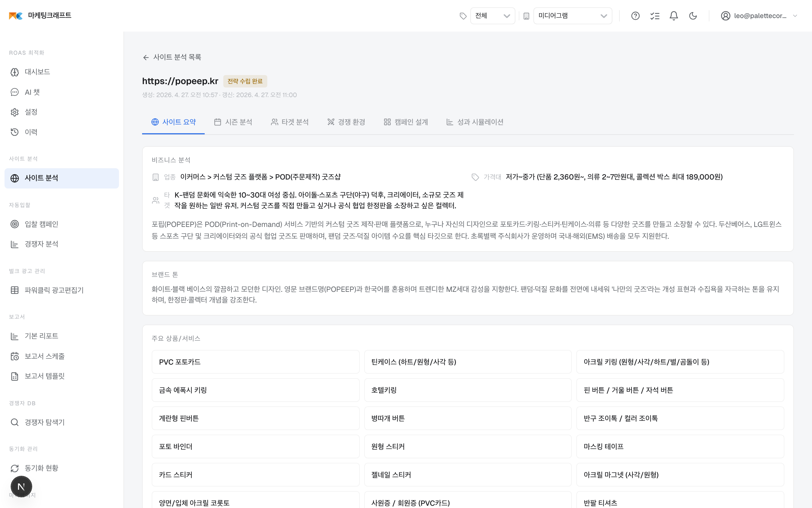The height and width of the screenshot is (508, 812).
Task: Click the 마케팅크래프트 logo icon
Action: click(16, 16)
